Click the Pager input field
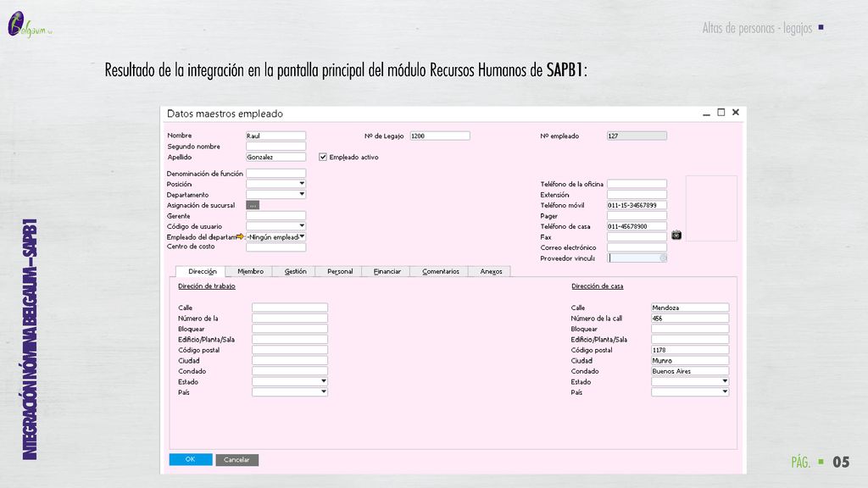 click(x=637, y=216)
